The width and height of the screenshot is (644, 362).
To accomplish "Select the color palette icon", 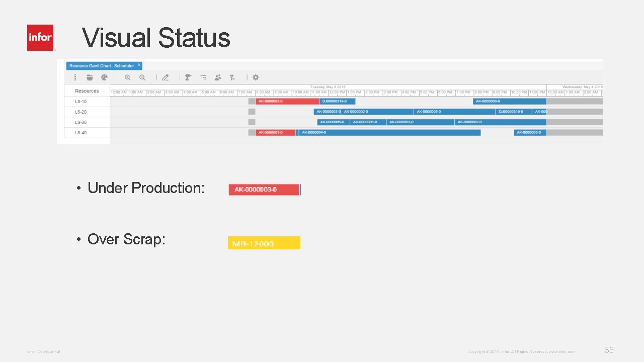I will tap(104, 77).
